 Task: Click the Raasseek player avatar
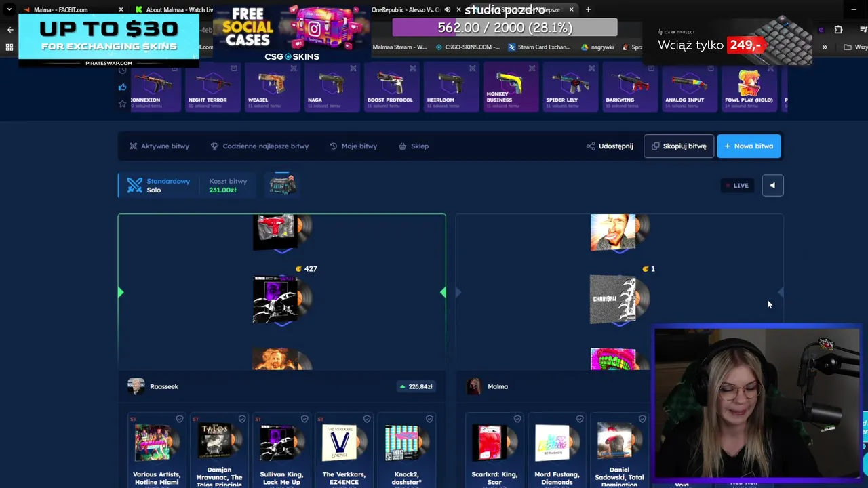coord(136,386)
